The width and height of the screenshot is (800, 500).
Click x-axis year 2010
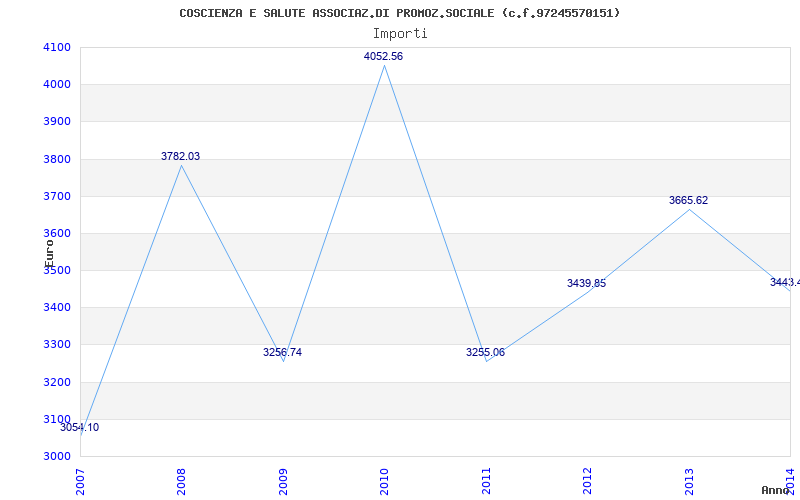click(384, 481)
